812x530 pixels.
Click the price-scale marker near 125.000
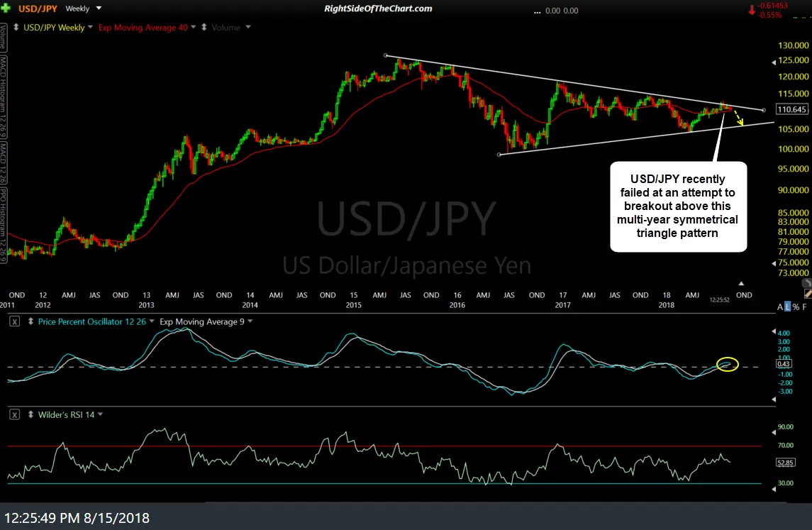coord(774,62)
